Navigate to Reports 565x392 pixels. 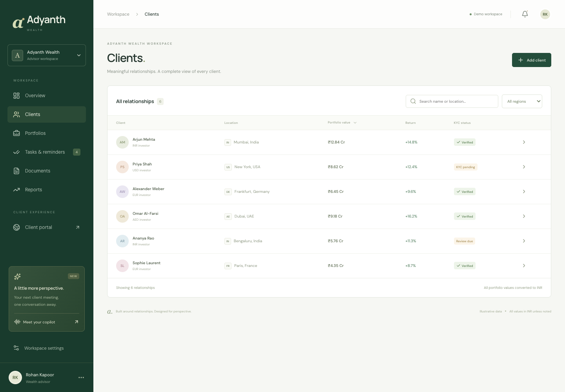[x=47, y=190]
